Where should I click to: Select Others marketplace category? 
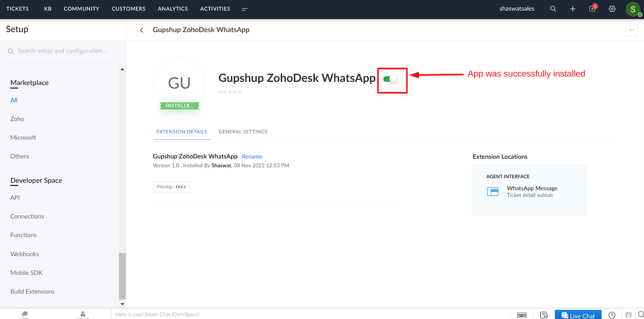[19, 156]
